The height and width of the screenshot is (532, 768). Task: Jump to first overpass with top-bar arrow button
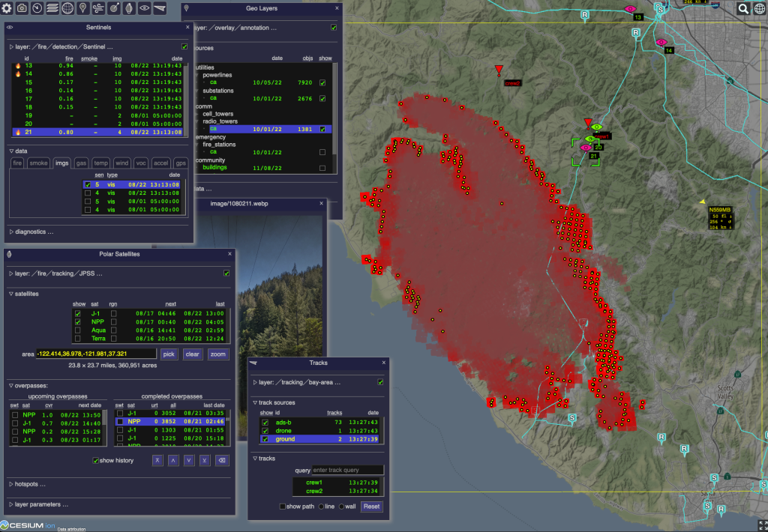click(x=157, y=461)
